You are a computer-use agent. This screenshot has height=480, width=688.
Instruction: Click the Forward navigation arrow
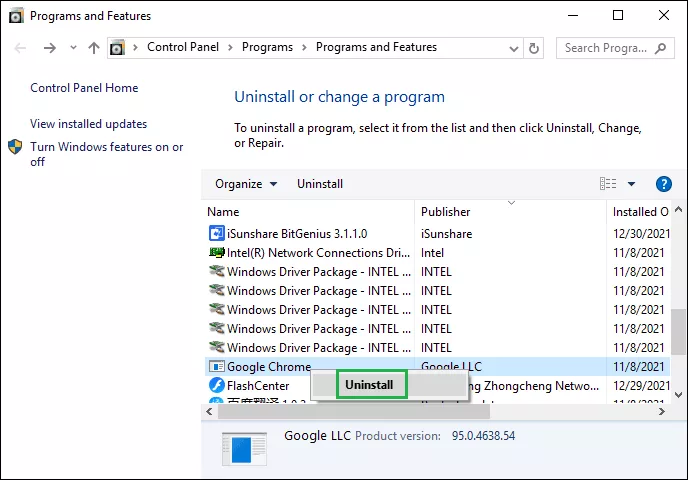pyautogui.click(x=50, y=48)
